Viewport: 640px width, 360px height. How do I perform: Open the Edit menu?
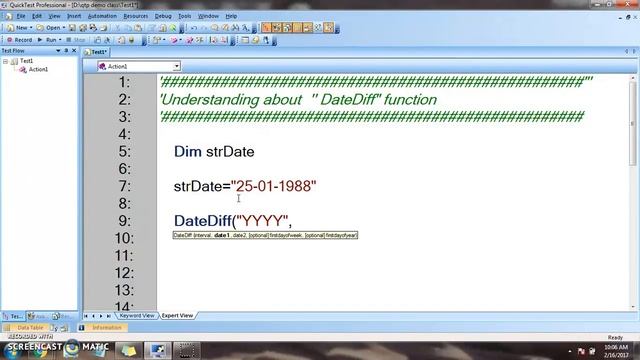pyautogui.click(x=37, y=16)
